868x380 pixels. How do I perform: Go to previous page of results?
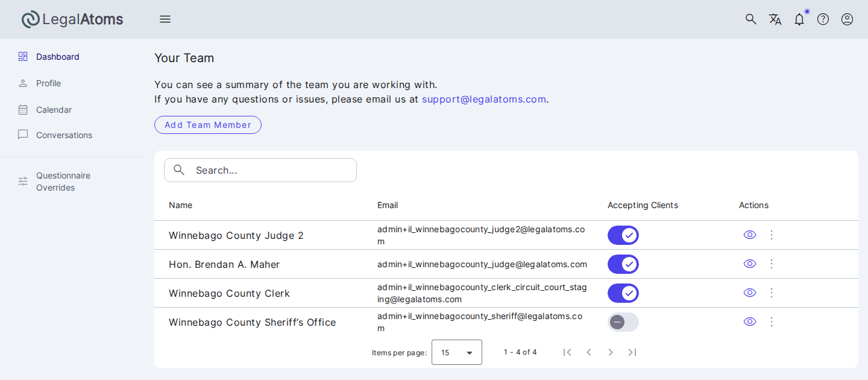[x=589, y=352]
